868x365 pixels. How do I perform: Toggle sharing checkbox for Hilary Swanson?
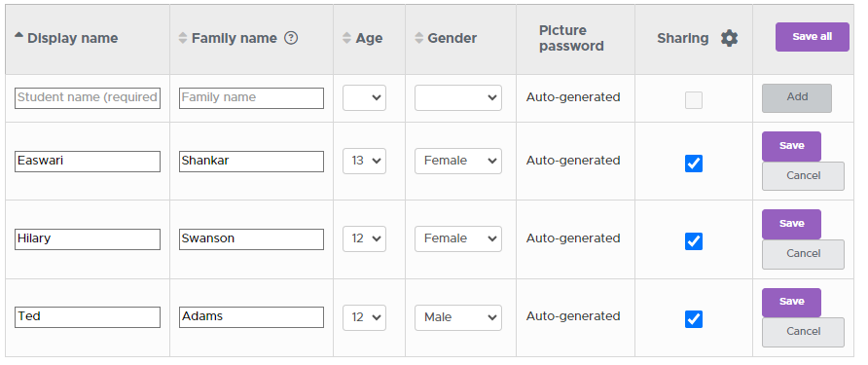click(694, 241)
